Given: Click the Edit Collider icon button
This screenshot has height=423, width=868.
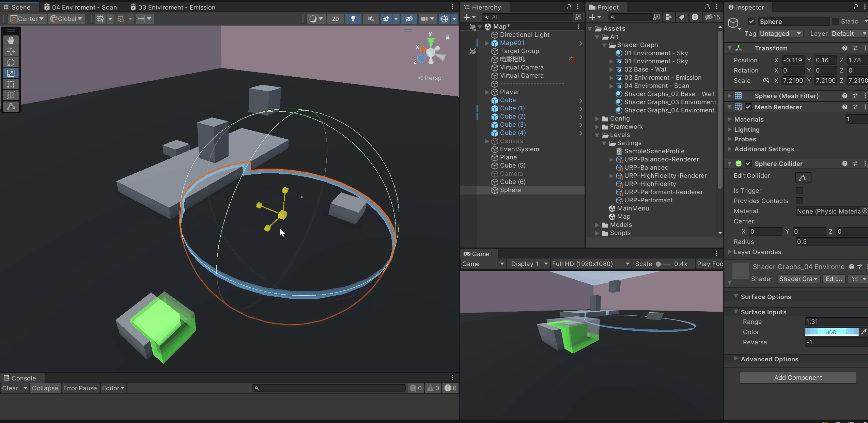Looking at the screenshot, I should coord(803,177).
